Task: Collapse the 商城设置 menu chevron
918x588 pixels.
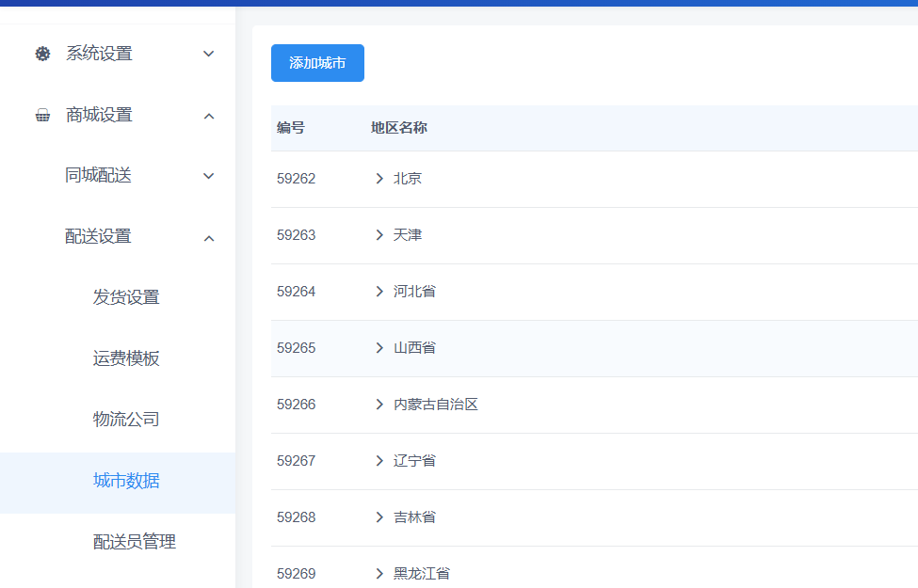Action: pos(208,116)
